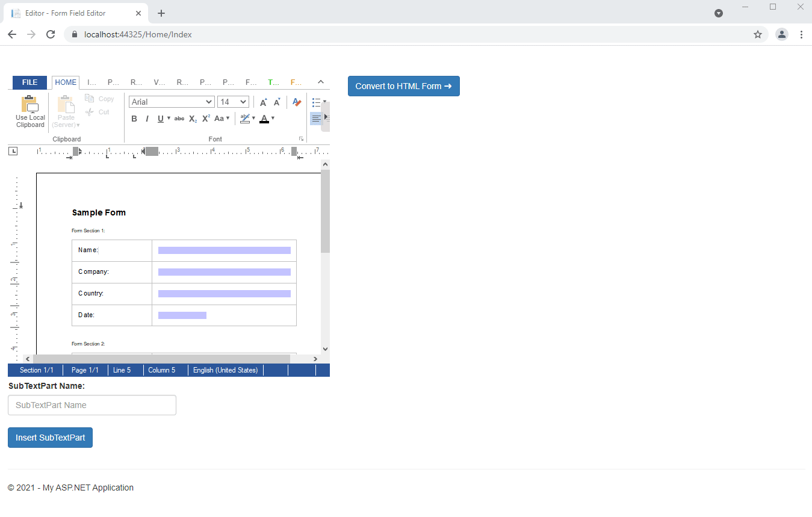Click the Country form field
The height and width of the screenshot is (517, 812).
click(225, 294)
